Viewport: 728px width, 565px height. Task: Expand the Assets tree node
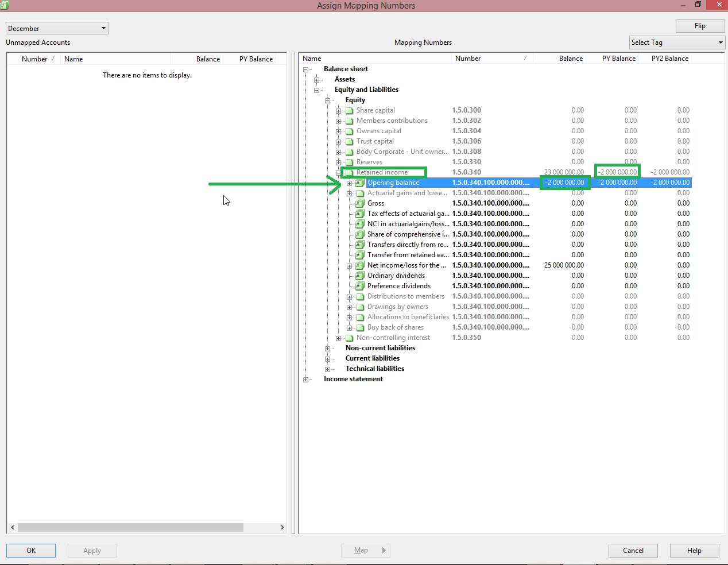click(x=316, y=80)
